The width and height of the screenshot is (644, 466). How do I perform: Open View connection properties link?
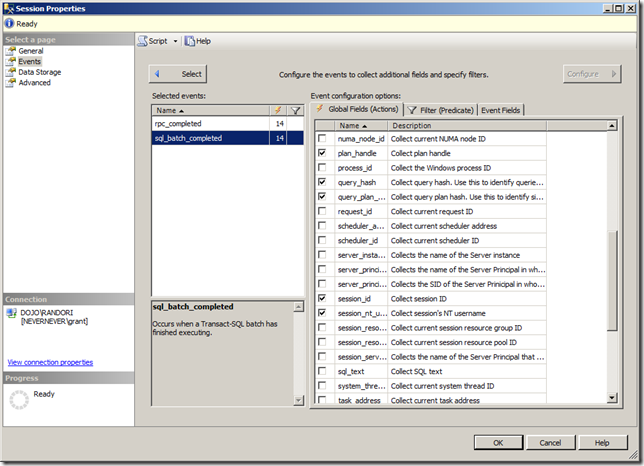coord(50,363)
